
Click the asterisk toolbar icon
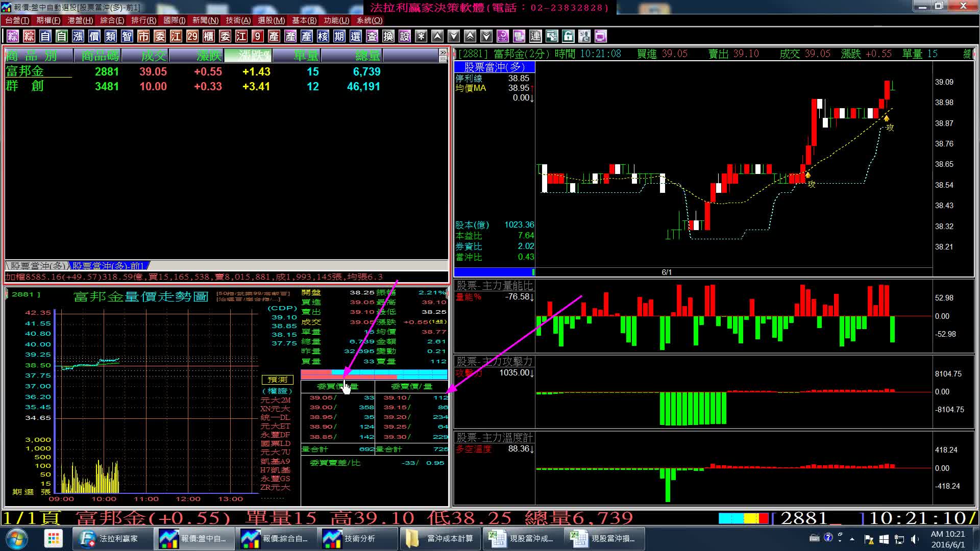coord(421,36)
